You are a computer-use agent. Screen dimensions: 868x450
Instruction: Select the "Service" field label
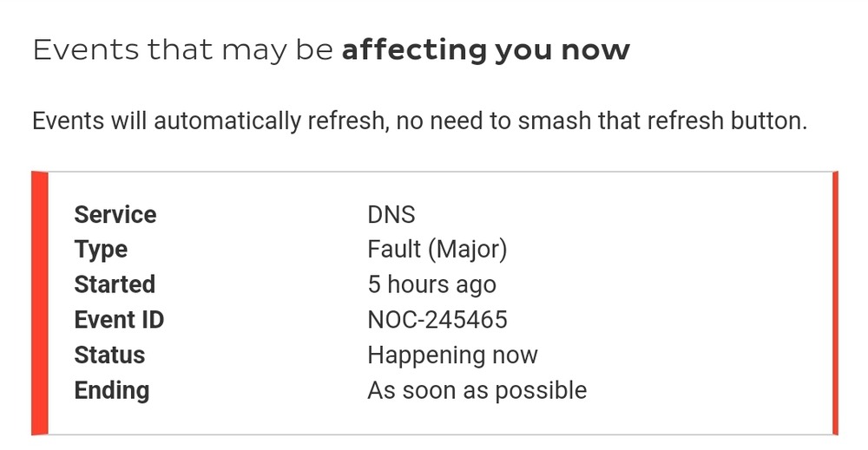pos(115,214)
